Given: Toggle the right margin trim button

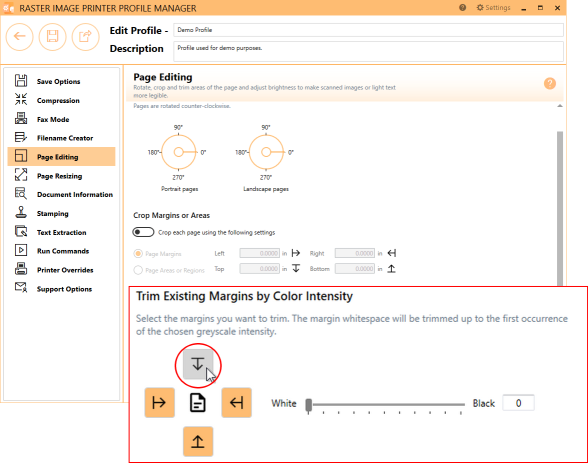Looking at the screenshot, I should [x=236, y=403].
